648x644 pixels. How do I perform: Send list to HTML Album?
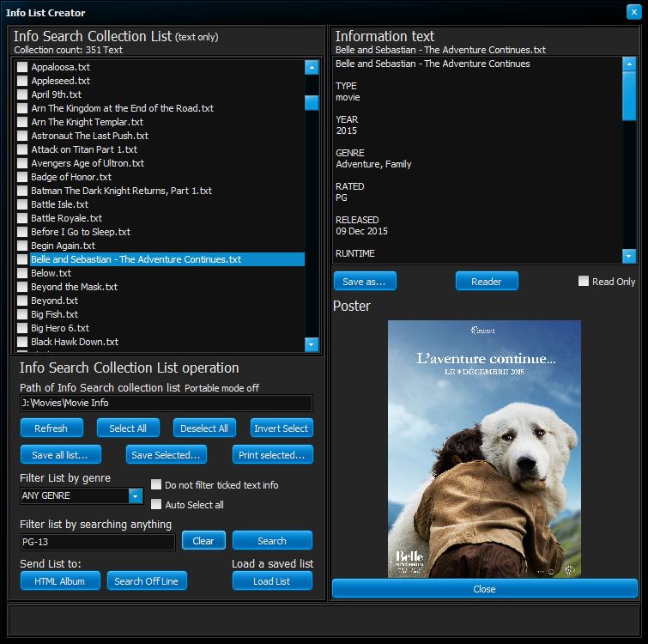(60, 580)
